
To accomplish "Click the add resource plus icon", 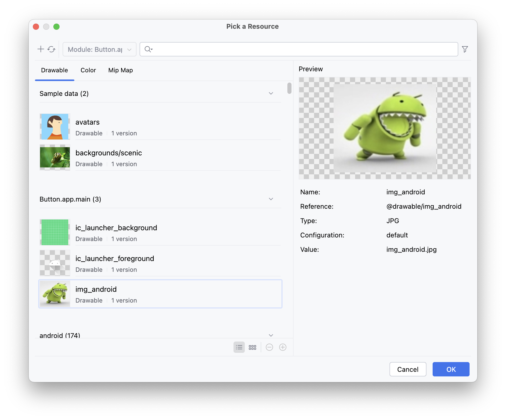I will click(x=41, y=49).
